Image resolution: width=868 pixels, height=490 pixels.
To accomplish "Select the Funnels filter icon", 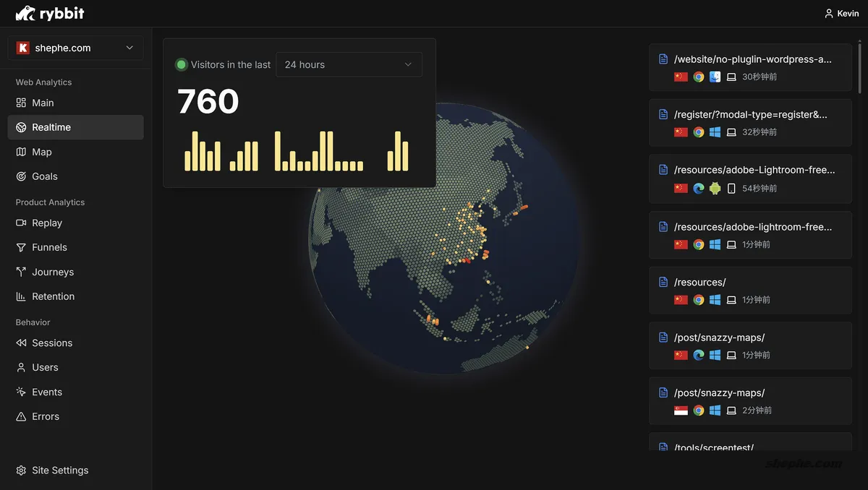I will tap(21, 247).
